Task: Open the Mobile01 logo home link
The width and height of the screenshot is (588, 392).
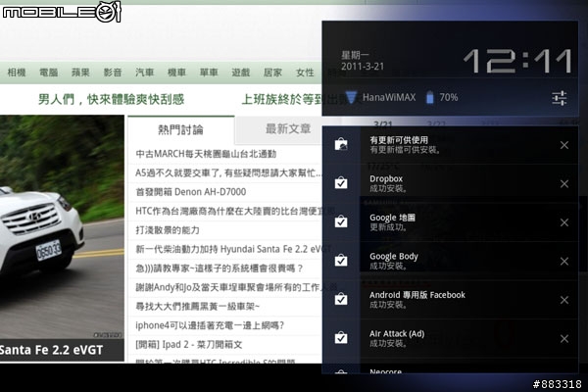Action: (x=62, y=12)
